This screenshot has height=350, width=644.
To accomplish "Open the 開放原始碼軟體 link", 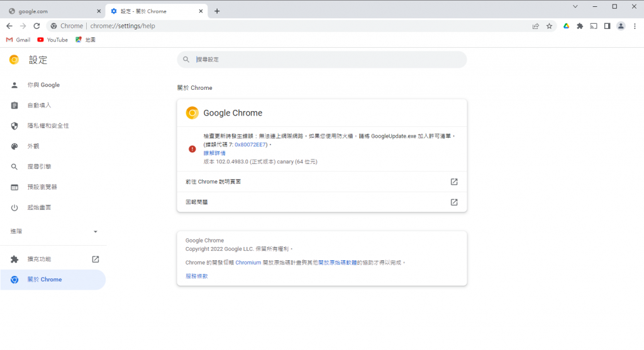I will coord(338,263).
